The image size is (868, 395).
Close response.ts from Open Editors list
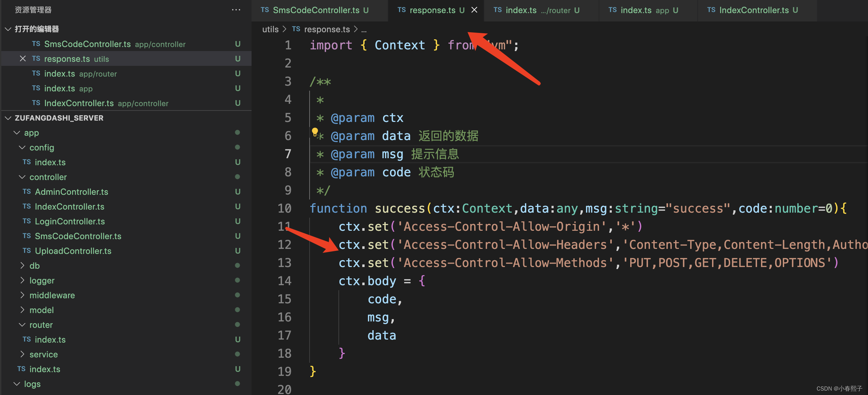[x=22, y=58]
